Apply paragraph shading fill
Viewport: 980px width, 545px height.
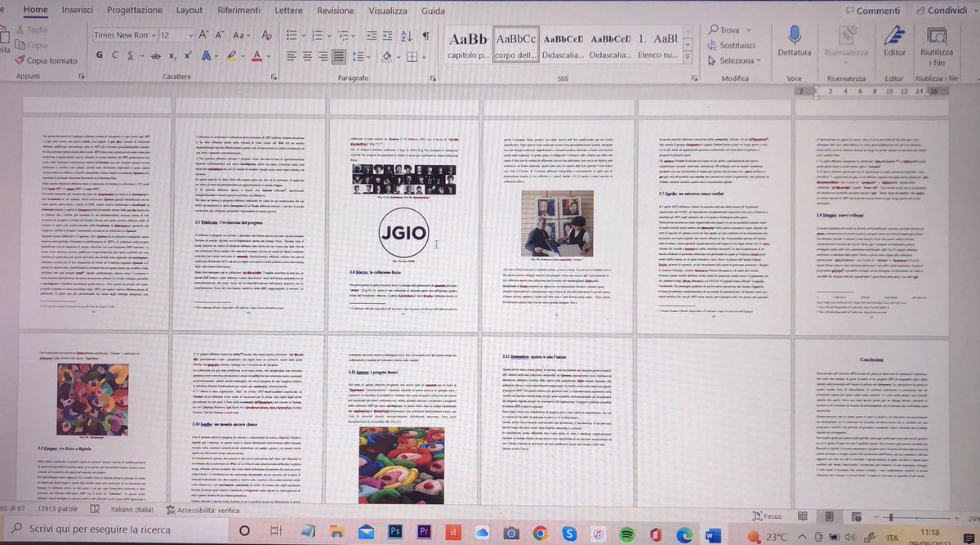(x=386, y=56)
